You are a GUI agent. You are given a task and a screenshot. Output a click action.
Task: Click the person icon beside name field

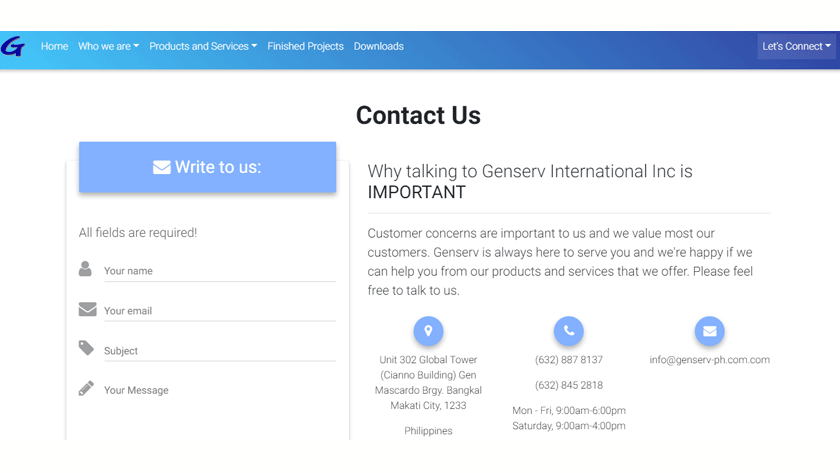[x=86, y=269]
